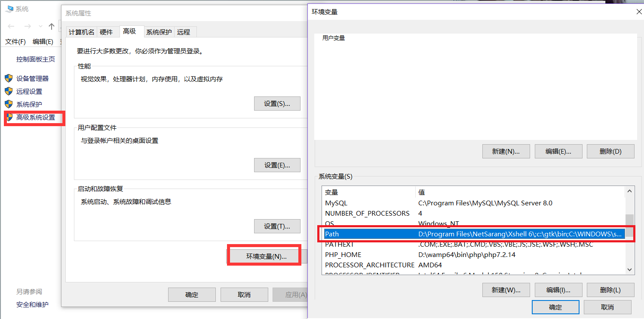
Task: Edit selected system variable via 编辑(I)
Action: tap(558, 290)
